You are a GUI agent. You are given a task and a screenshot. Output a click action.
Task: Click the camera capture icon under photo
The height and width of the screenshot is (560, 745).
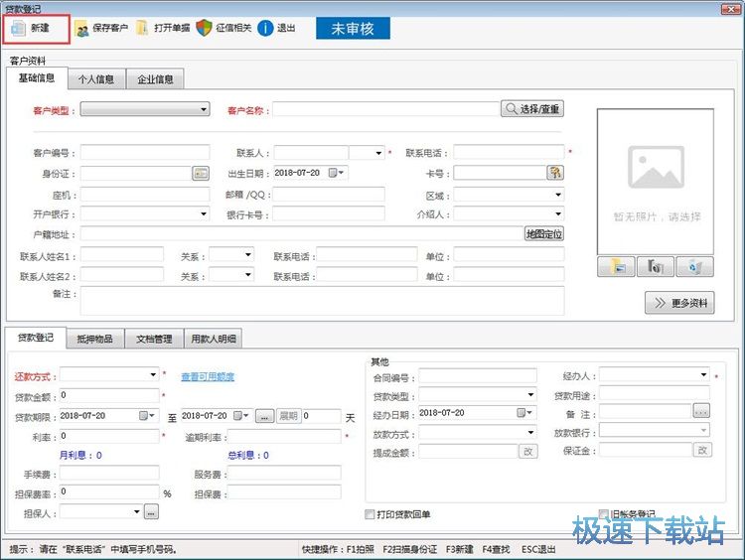(655, 266)
